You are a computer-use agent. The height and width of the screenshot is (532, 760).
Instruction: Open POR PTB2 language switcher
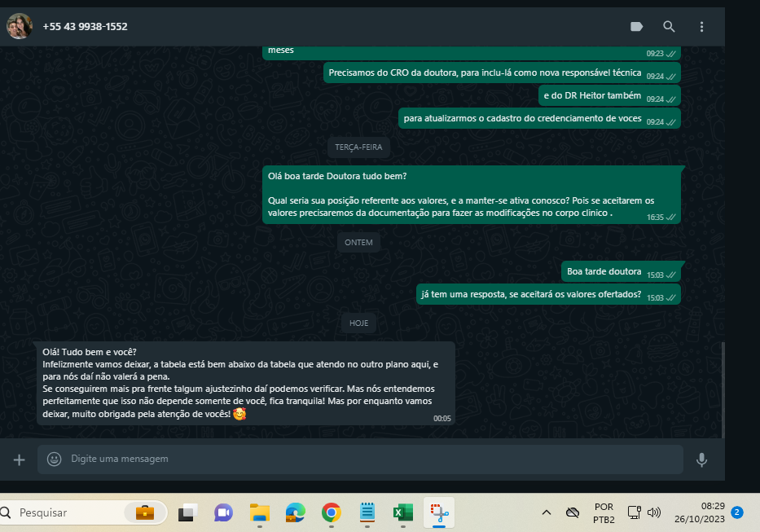[x=604, y=512]
